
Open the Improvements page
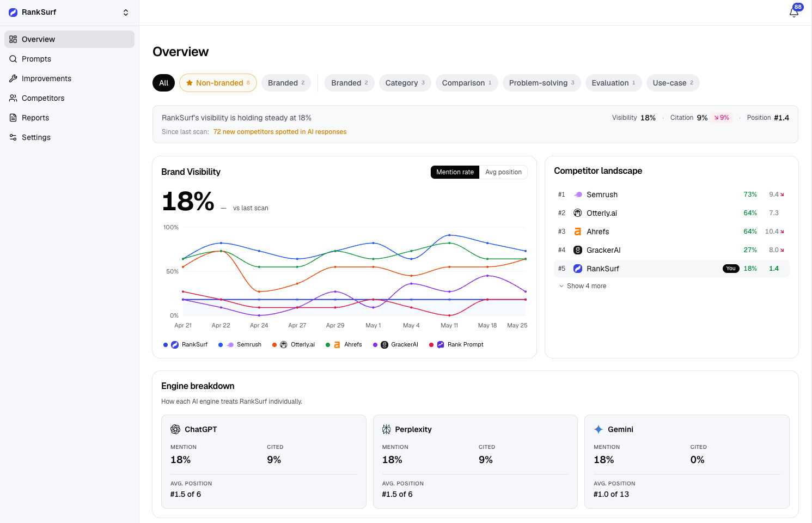pyautogui.click(x=69, y=78)
